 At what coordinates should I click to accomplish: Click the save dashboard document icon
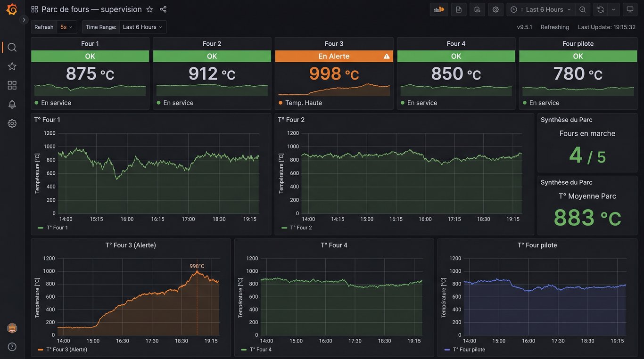459,9
